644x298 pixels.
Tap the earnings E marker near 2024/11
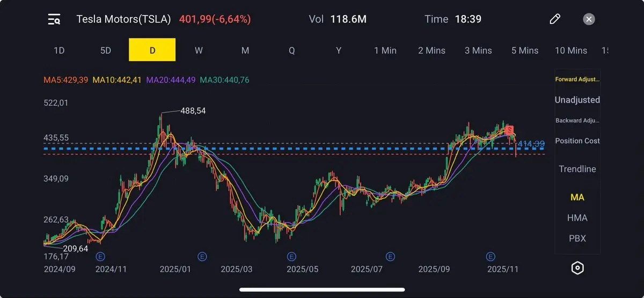(100, 256)
